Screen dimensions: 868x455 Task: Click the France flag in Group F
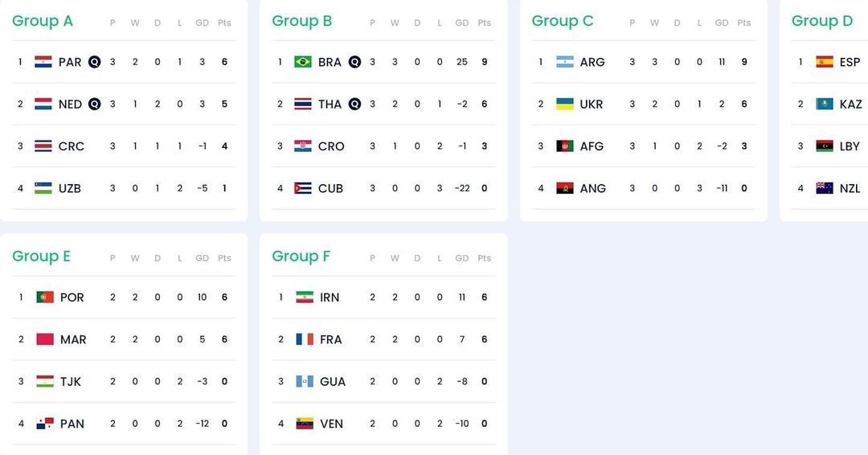coord(305,339)
